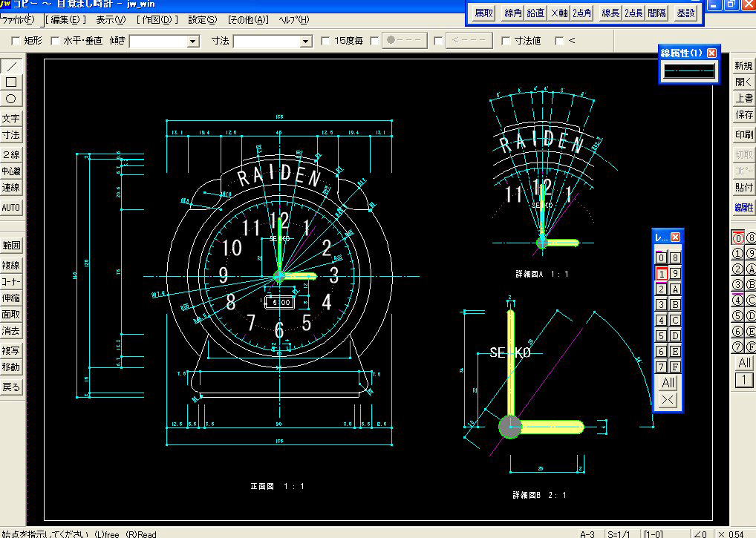Open the 線属性 button in right toolbar
This screenshot has width=756, height=538.
point(743,208)
